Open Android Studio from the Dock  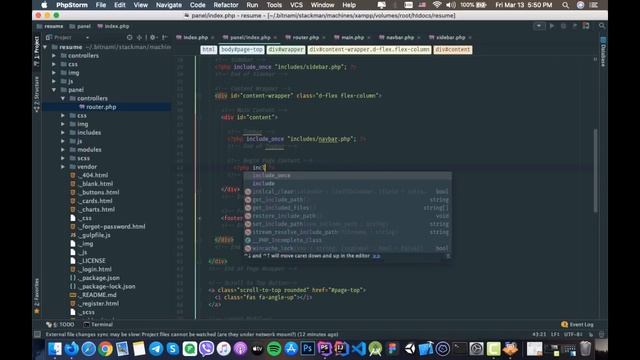click(x=375, y=349)
